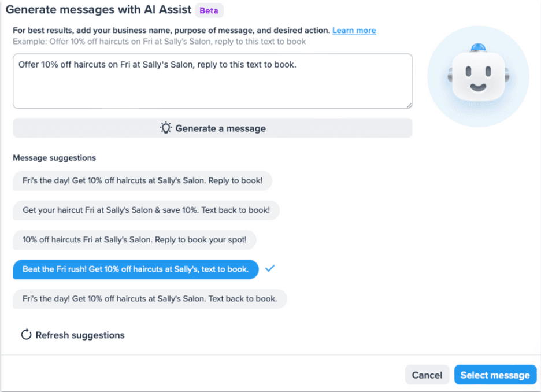Click the Refresh suggestions text
Screen dimensions: 541x392
(x=80, y=335)
